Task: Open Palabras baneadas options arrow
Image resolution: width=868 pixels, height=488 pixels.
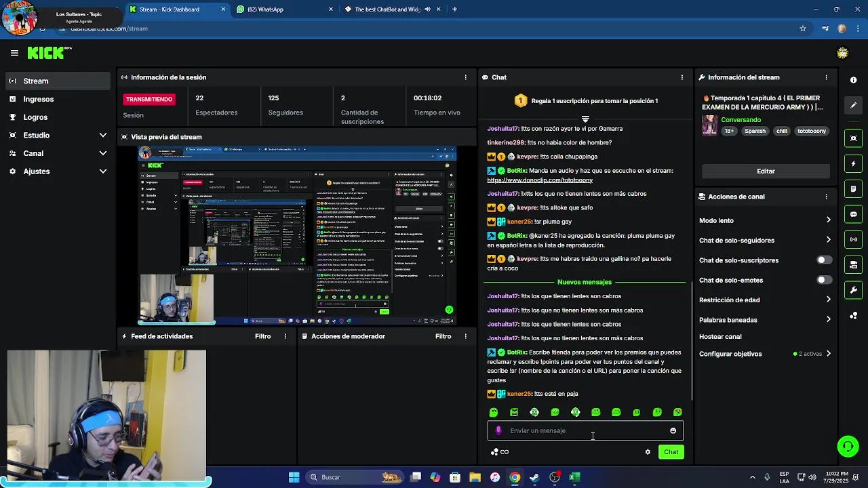Action: point(828,320)
